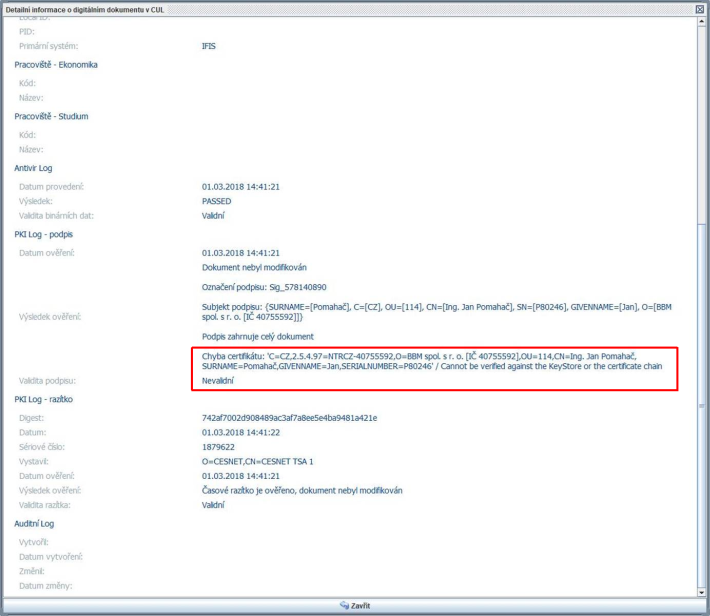Click 'Validní' next to Validita binárních dat

[x=213, y=216]
